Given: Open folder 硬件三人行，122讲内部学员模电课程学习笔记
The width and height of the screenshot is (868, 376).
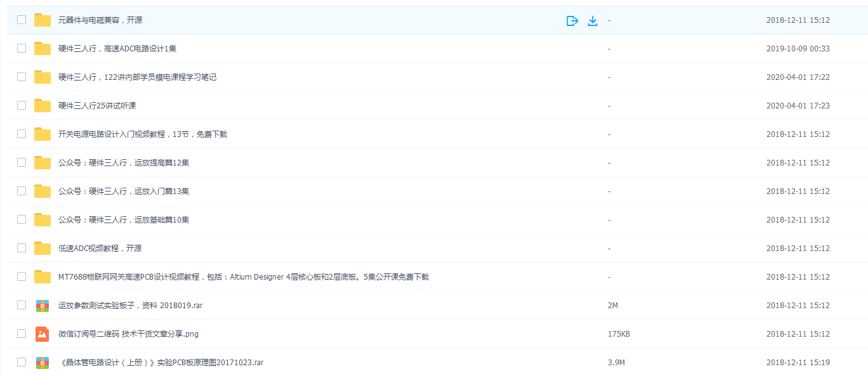Looking at the screenshot, I should tap(137, 77).
